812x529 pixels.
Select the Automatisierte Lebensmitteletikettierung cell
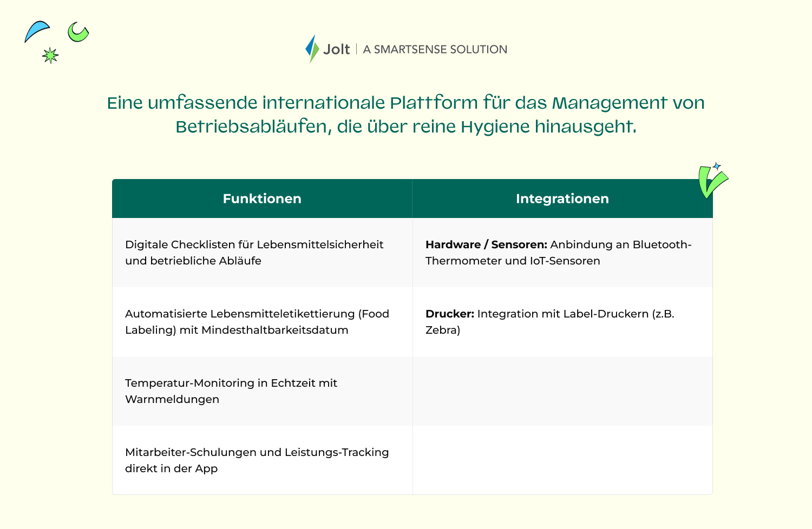coord(257,322)
